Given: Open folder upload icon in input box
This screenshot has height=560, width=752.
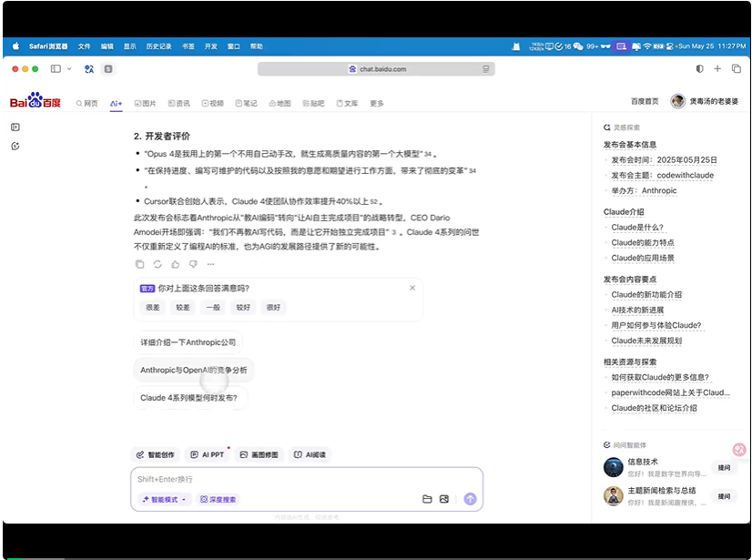Looking at the screenshot, I should [427, 499].
